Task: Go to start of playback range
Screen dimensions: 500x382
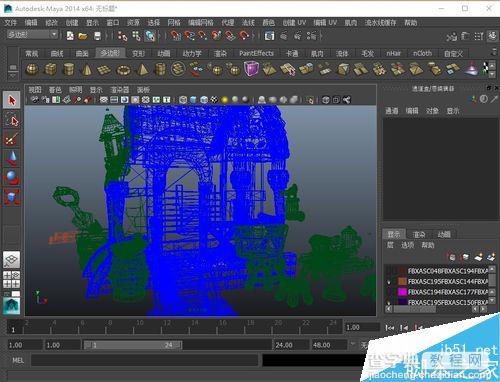Action: (389, 328)
